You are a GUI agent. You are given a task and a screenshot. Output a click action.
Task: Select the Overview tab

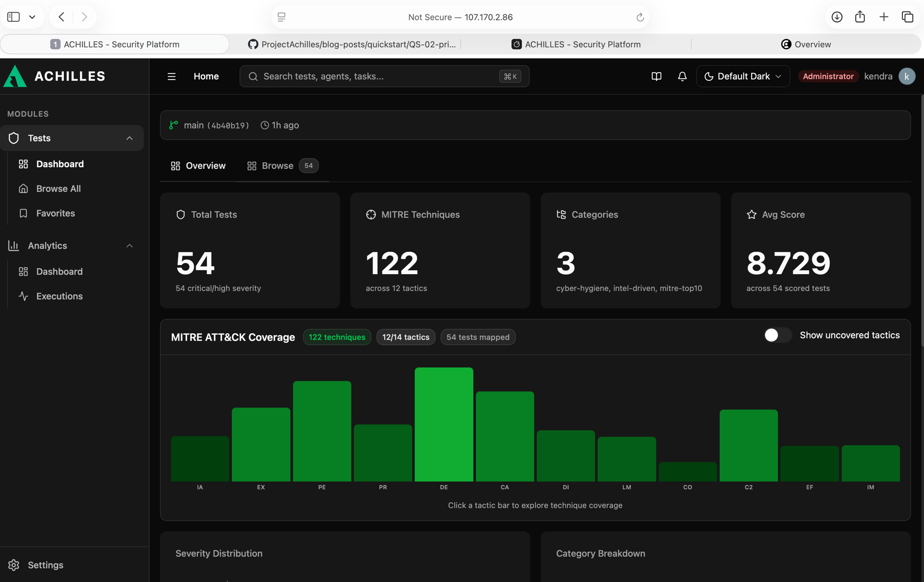point(198,165)
